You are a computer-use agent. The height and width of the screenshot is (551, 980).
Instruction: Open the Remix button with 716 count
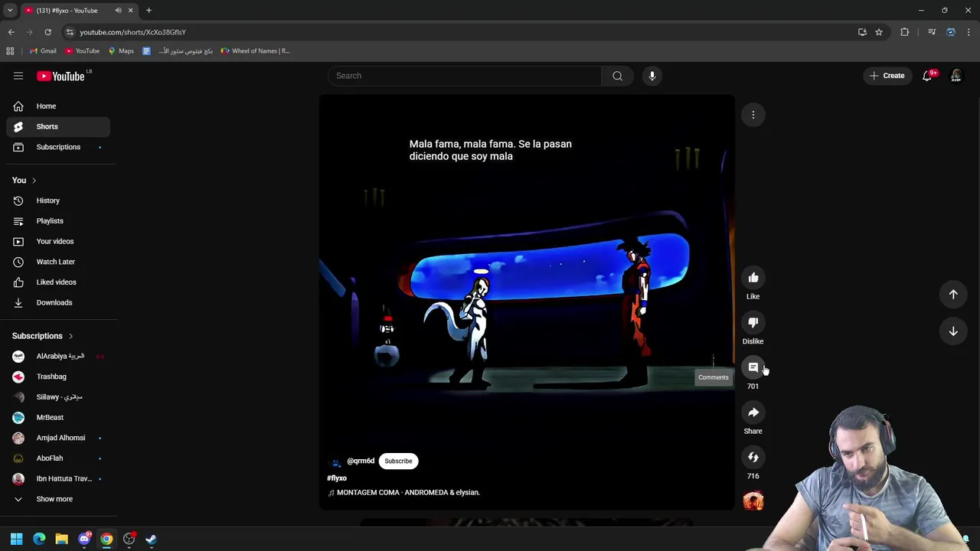click(x=753, y=458)
